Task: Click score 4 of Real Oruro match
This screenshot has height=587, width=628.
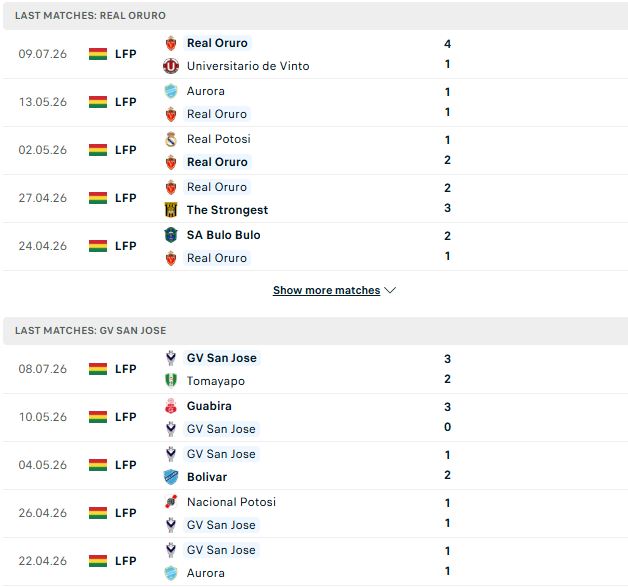Action: point(447,44)
